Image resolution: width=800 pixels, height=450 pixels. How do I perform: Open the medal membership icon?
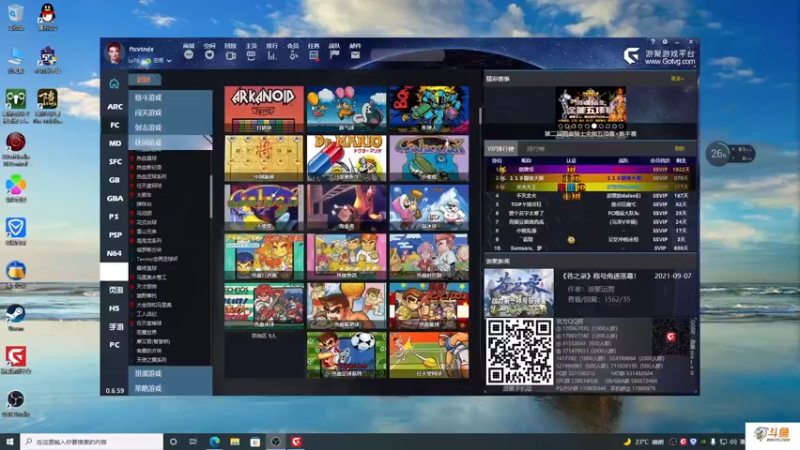click(293, 55)
